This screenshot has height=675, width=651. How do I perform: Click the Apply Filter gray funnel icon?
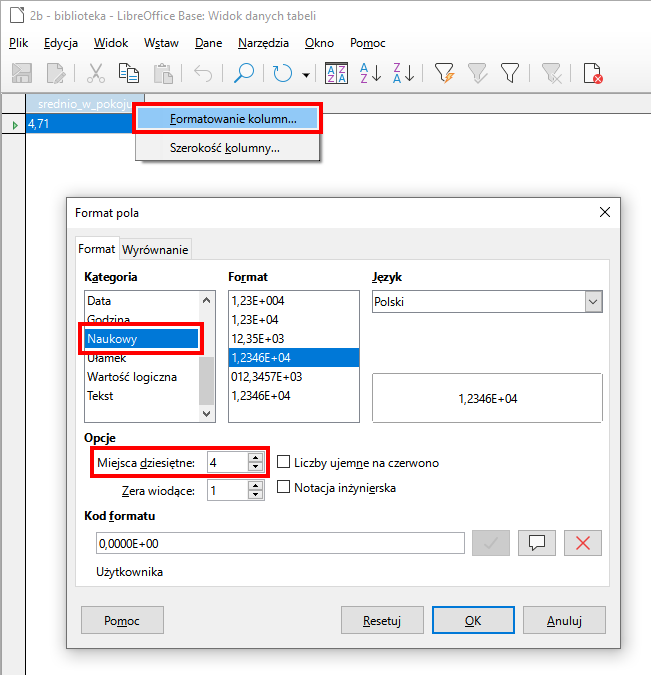pyautogui.click(x=477, y=73)
